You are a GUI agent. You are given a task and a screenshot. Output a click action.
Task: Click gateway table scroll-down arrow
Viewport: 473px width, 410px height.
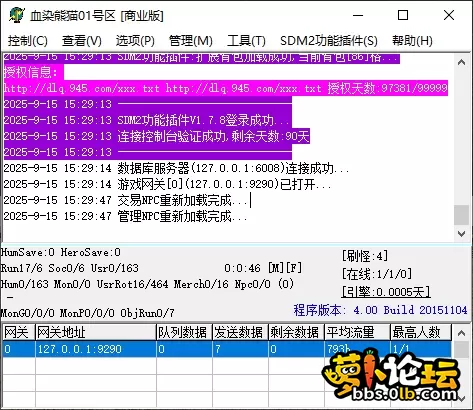point(462,398)
